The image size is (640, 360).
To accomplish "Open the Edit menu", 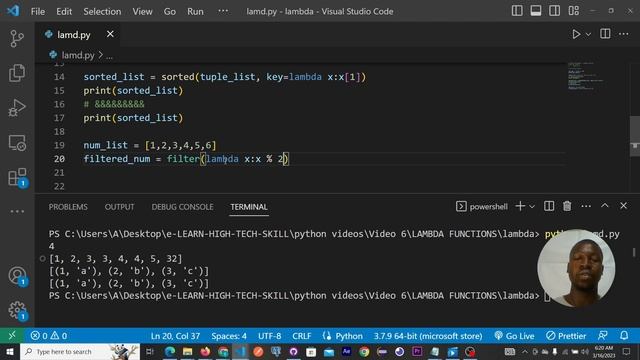I will click(64, 11).
